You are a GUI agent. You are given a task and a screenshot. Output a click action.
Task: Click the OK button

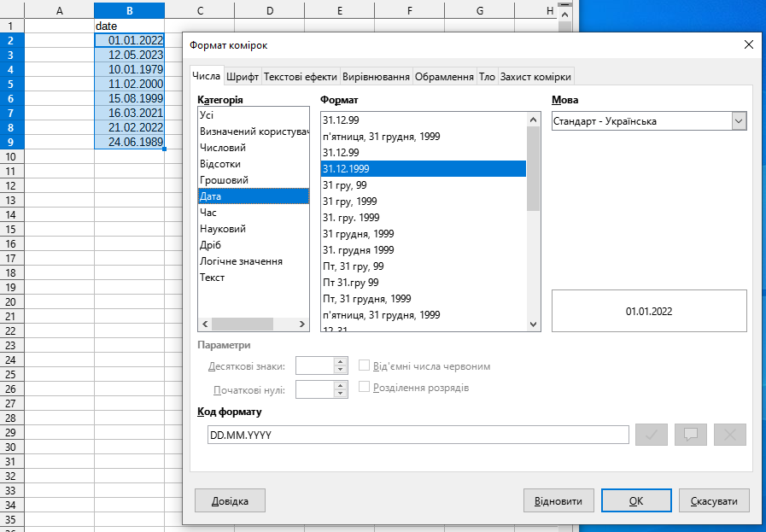coord(635,500)
